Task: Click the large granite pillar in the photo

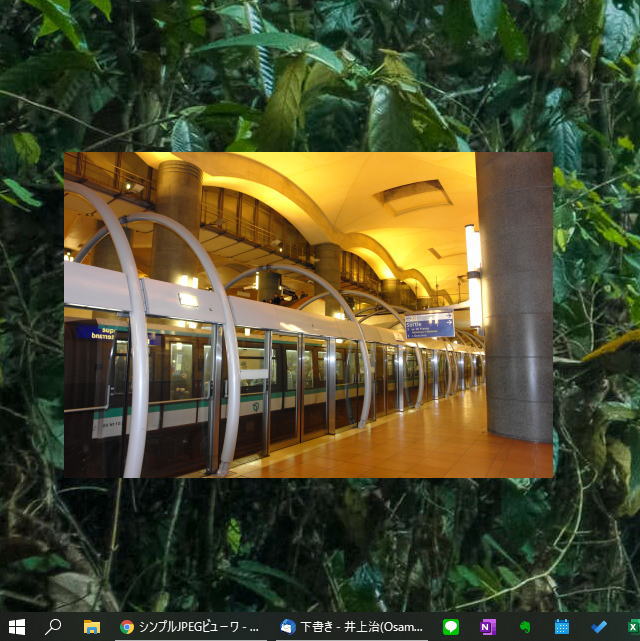Action: click(x=514, y=300)
